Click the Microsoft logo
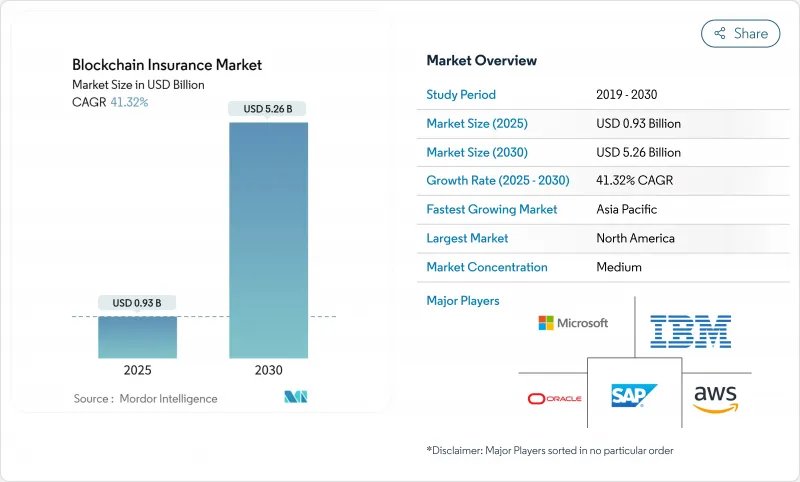Screen dimensions: 800x482 pyautogui.click(x=573, y=323)
